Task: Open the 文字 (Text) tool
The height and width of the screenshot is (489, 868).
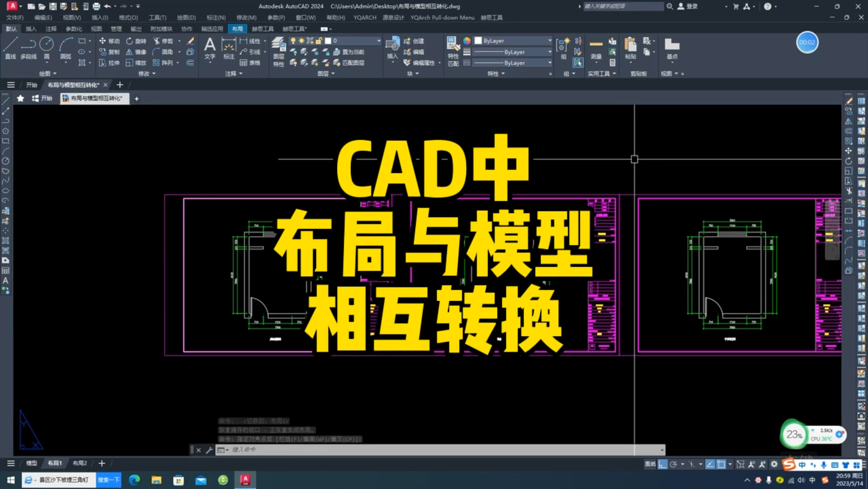Action: pos(209,48)
